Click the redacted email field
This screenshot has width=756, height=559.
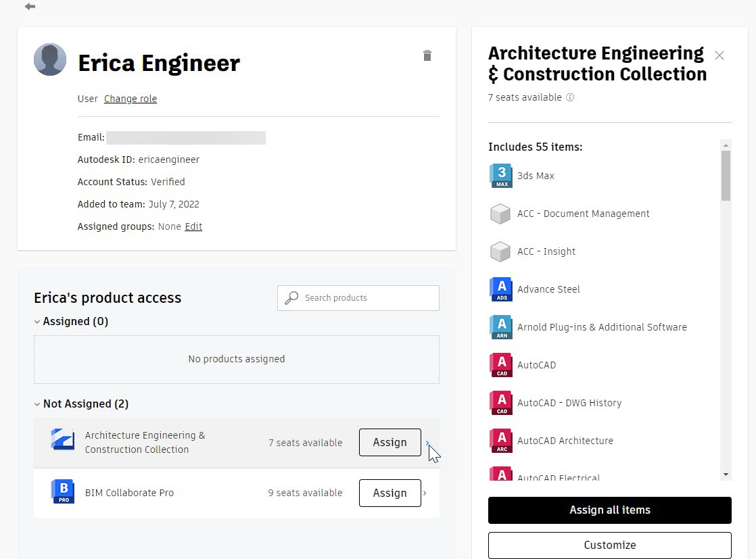pos(186,138)
